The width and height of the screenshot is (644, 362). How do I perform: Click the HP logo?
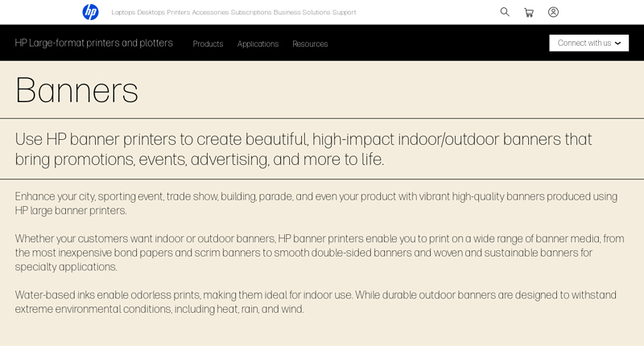(90, 12)
